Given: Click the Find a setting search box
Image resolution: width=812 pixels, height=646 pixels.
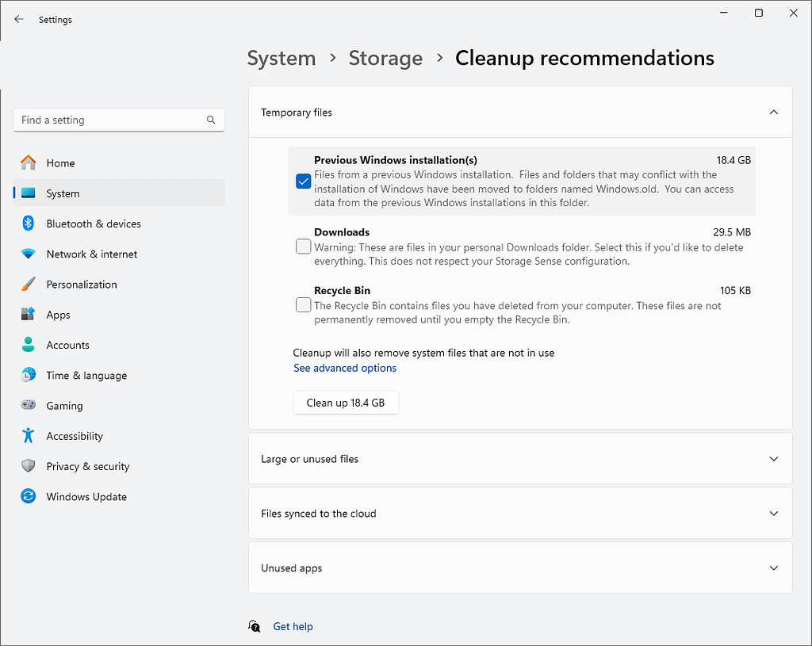Looking at the screenshot, I should pyautogui.click(x=119, y=120).
